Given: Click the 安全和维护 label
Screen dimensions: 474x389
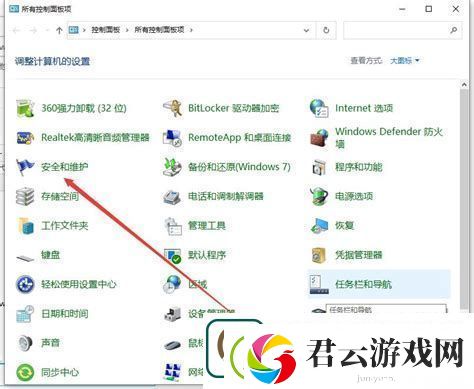Looking at the screenshot, I should pyautogui.click(x=65, y=167).
